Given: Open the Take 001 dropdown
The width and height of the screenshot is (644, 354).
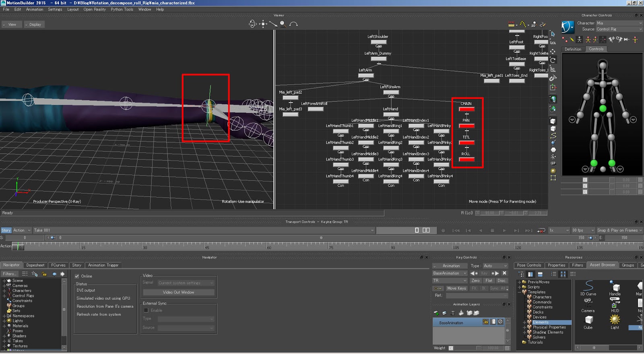Looking at the screenshot, I should click(x=204, y=231).
